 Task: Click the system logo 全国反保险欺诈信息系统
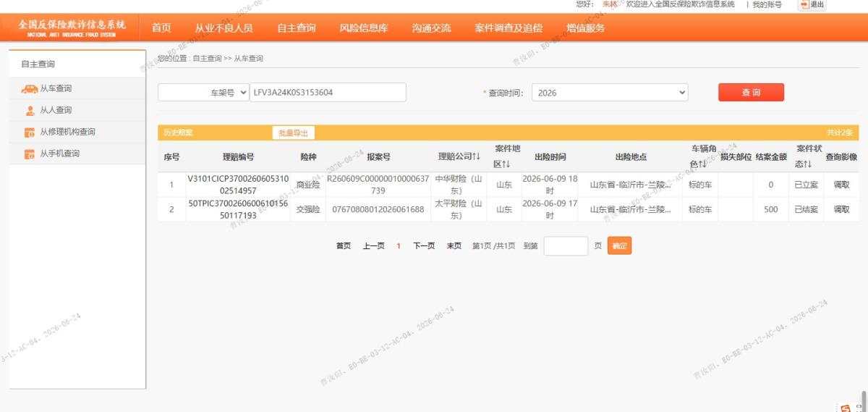click(x=72, y=28)
